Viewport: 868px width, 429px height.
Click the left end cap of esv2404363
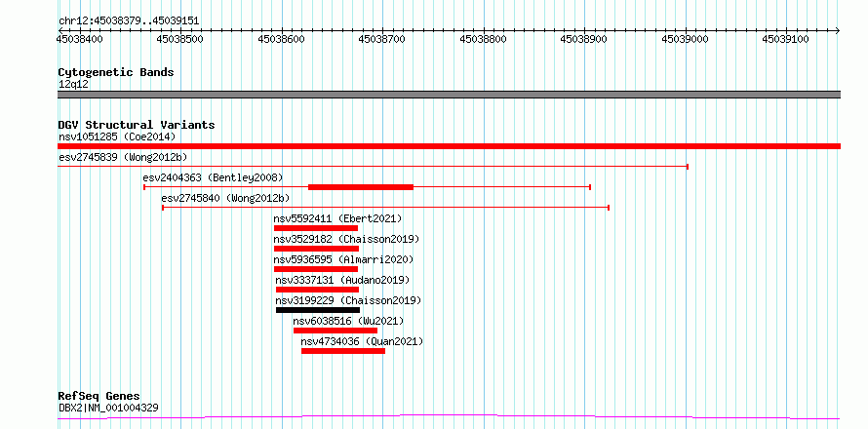[x=144, y=187]
